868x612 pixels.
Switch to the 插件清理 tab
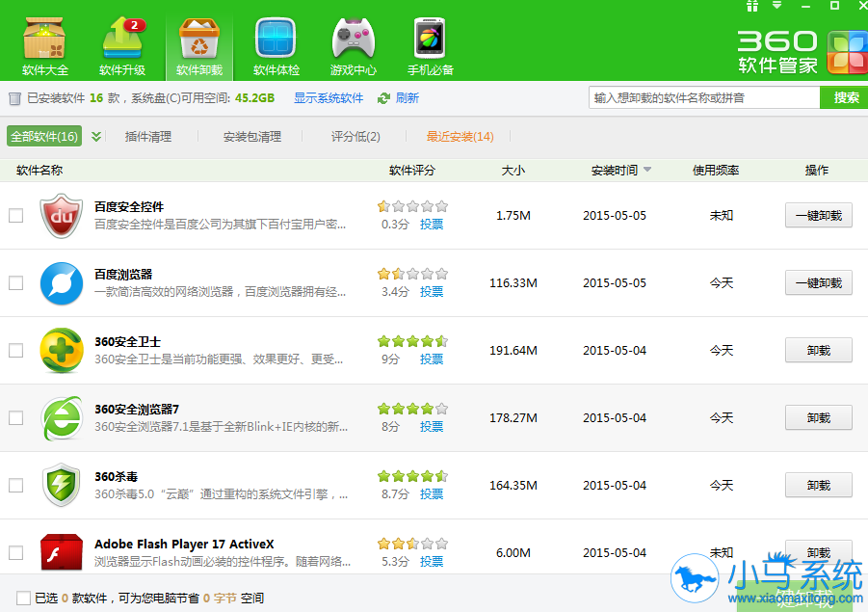point(147,136)
